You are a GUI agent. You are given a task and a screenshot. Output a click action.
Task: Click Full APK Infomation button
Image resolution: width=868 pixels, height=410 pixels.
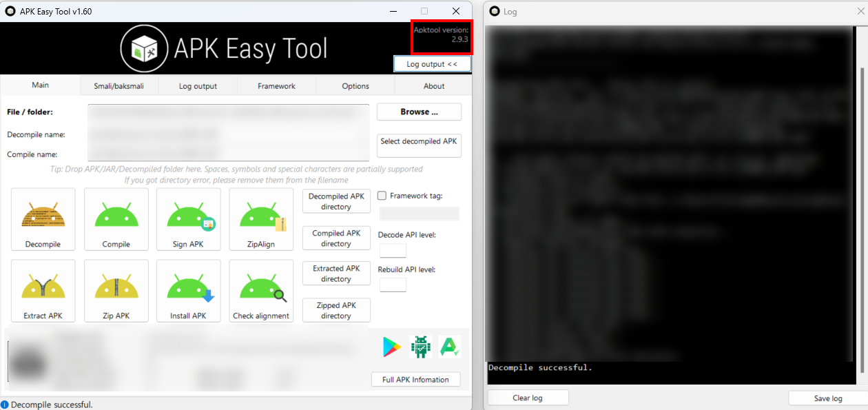(416, 380)
